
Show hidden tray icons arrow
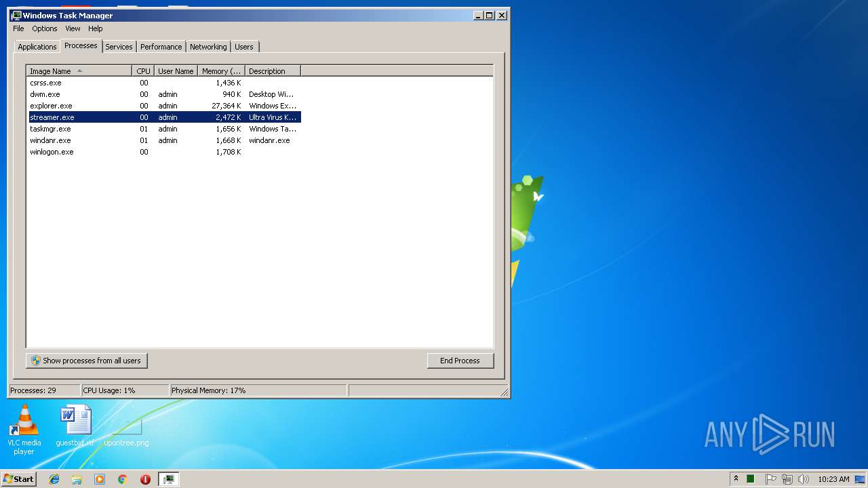(736, 479)
